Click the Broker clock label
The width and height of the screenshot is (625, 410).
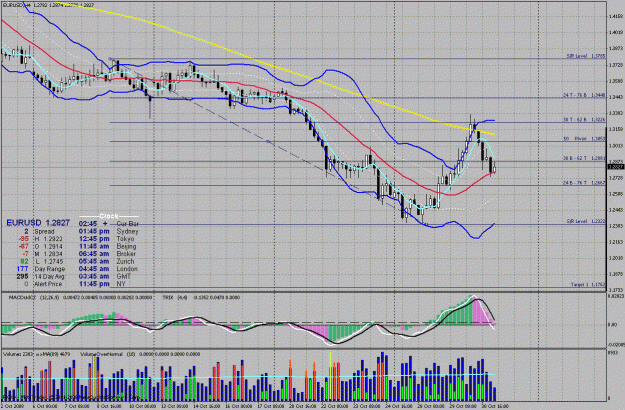tap(126, 254)
